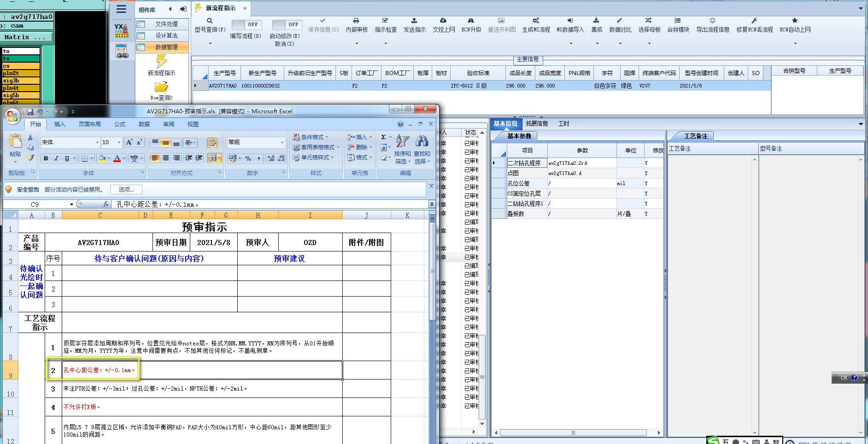Open Excel 排序和筛选 dropdown

point(402,150)
